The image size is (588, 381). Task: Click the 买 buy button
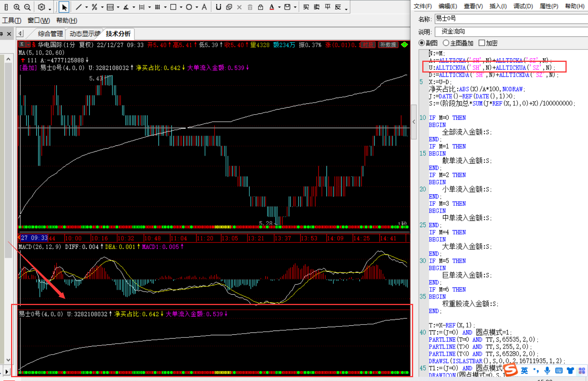306,7
